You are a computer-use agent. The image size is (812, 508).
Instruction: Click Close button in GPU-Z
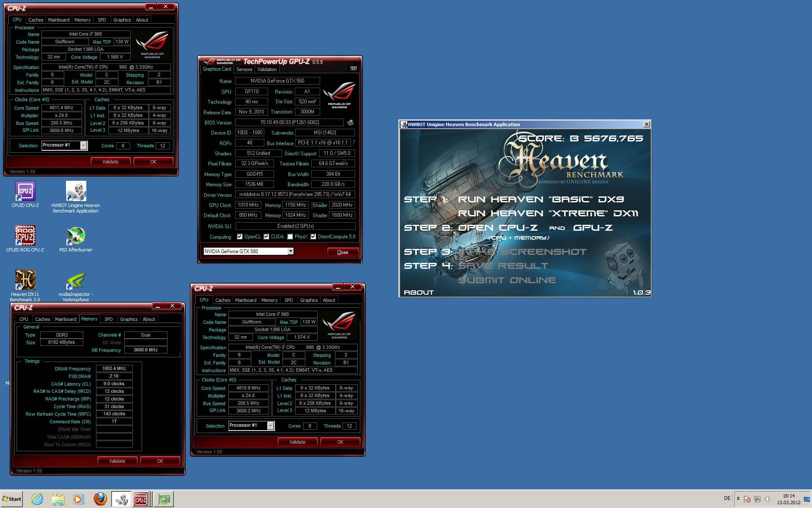tap(343, 252)
